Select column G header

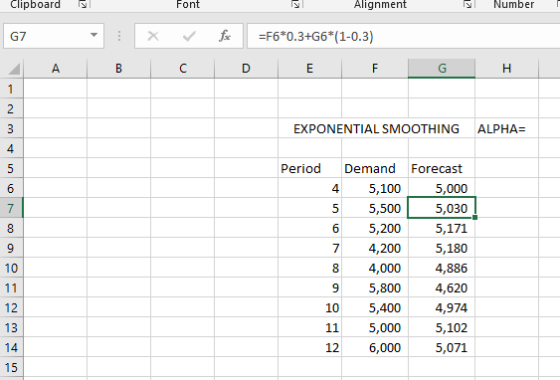(442, 68)
